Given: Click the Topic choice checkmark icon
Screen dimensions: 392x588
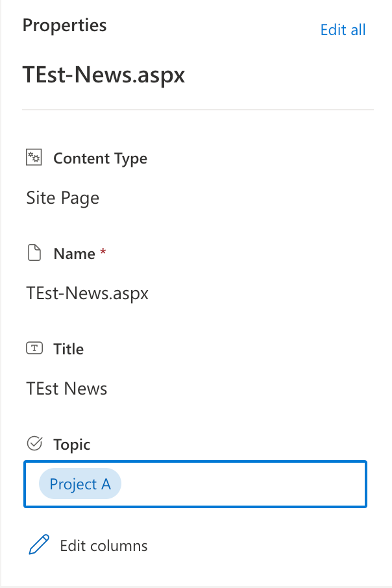Looking at the screenshot, I should coord(34,444).
